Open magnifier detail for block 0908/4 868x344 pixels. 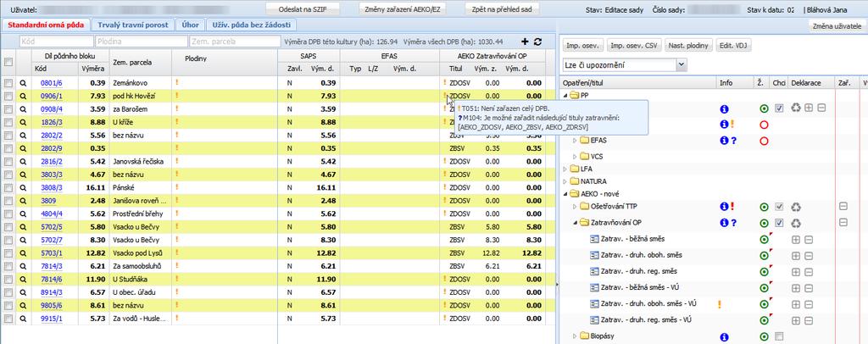23,109
